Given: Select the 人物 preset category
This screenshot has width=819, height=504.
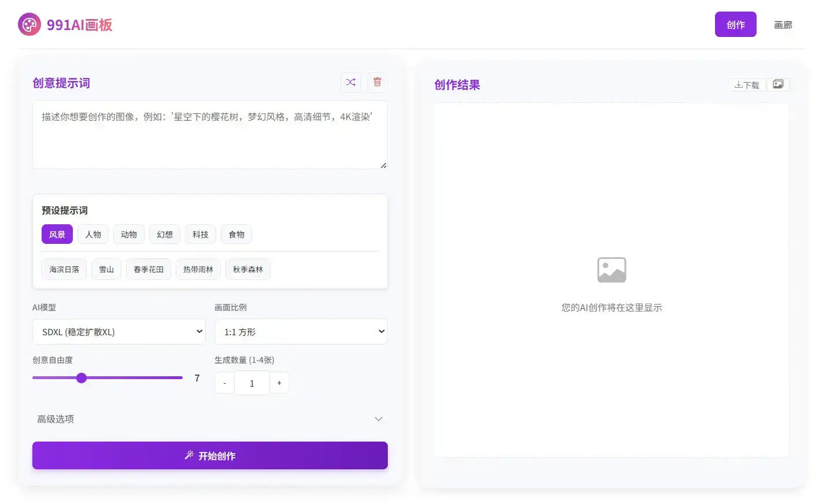Looking at the screenshot, I should coord(93,234).
